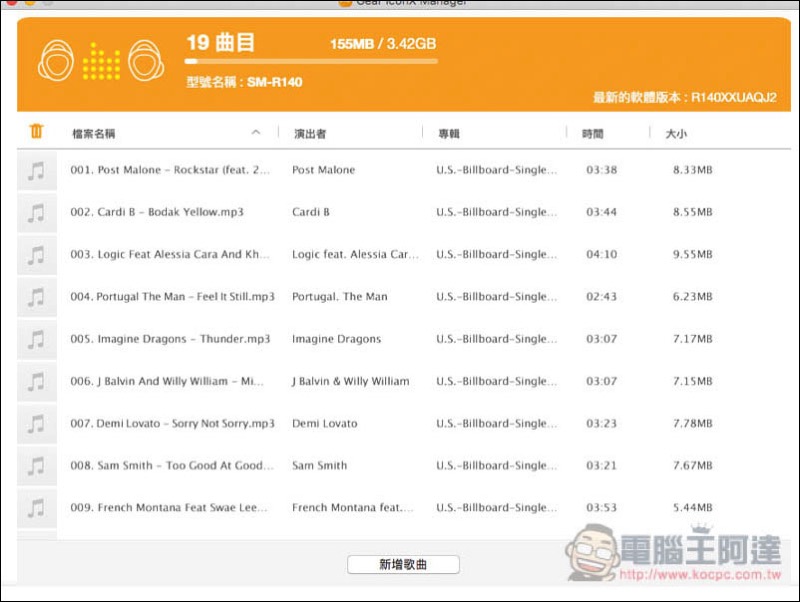The height and width of the screenshot is (602, 800).
Task: Sort list by 大小 column header
Action: pos(676,133)
